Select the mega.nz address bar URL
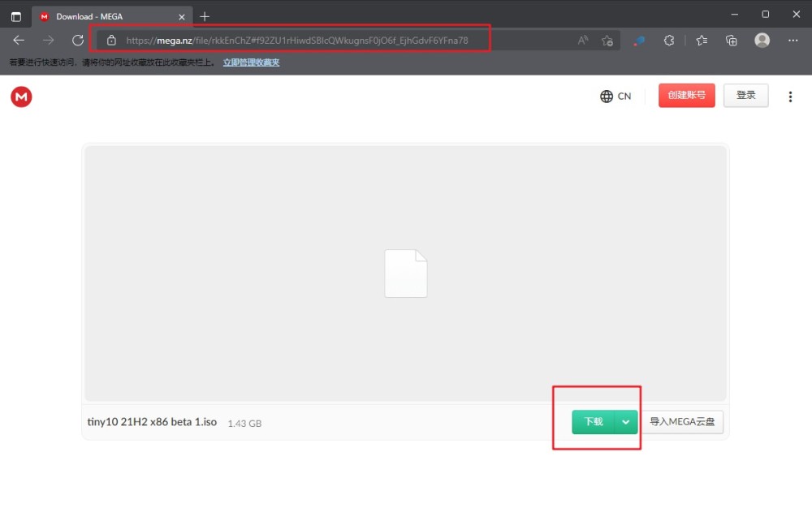 point(296,41)
